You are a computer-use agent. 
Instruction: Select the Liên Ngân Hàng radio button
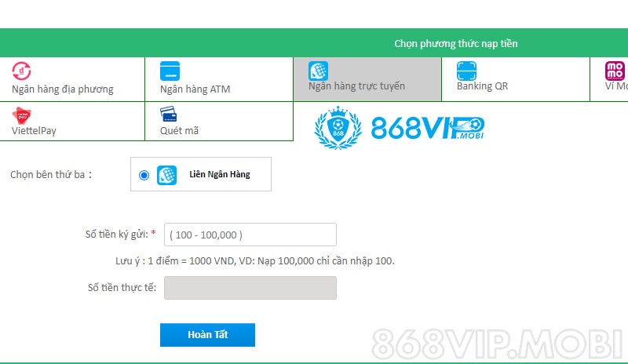click(144, 175)
